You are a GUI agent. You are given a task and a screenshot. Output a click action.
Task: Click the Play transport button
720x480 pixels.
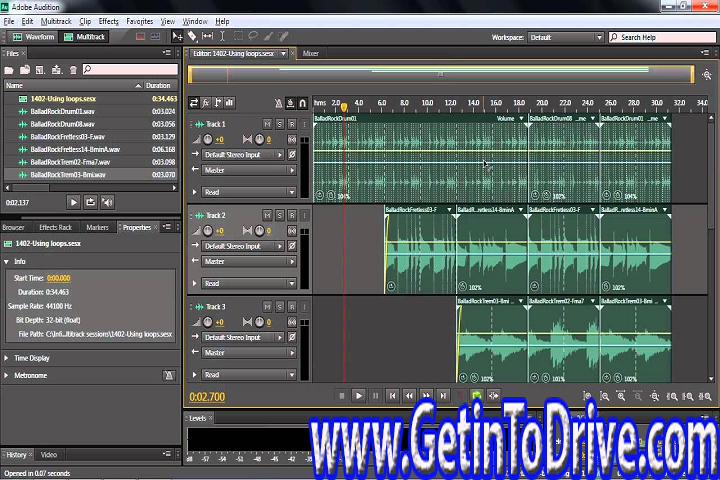(359, 395)
